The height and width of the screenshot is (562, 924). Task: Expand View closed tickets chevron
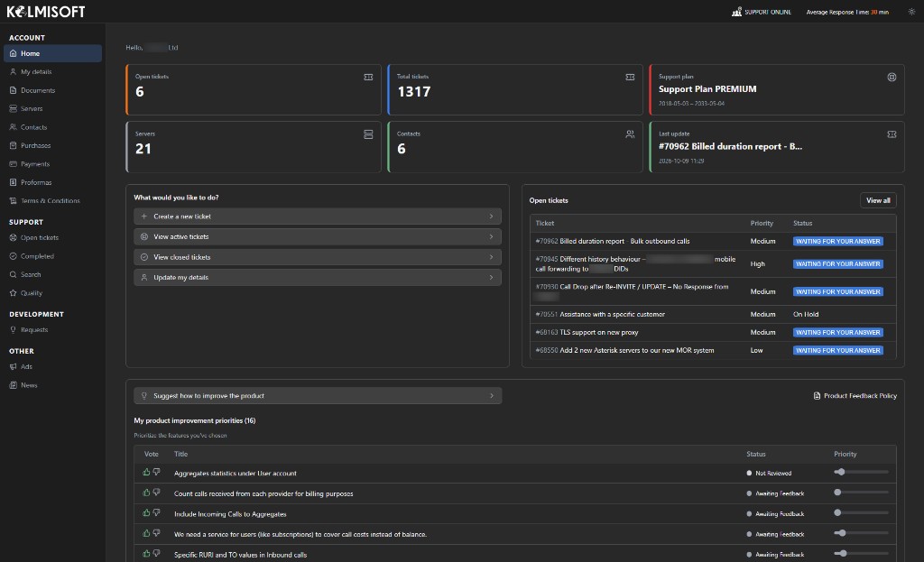click(491, 257)
